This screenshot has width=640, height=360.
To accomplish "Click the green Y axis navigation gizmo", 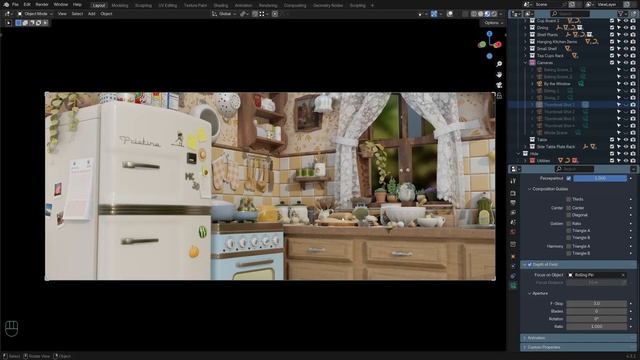I will tap(482, 44).
